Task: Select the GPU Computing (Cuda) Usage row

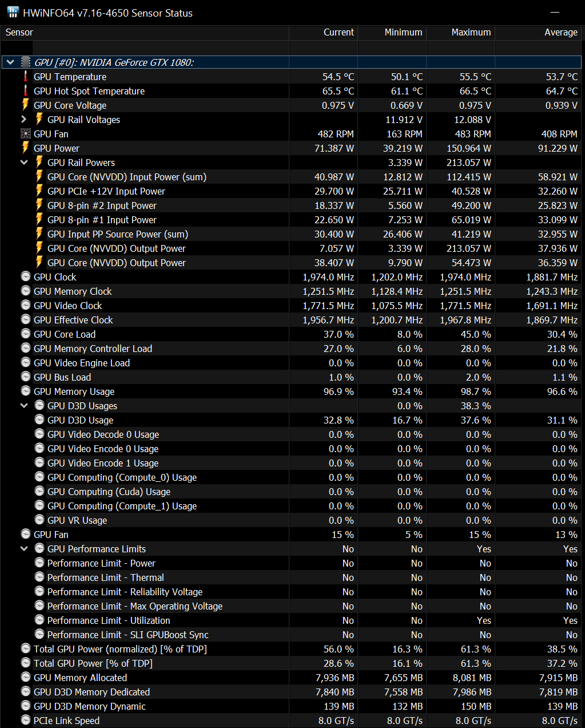Action: tap(292, 492)
